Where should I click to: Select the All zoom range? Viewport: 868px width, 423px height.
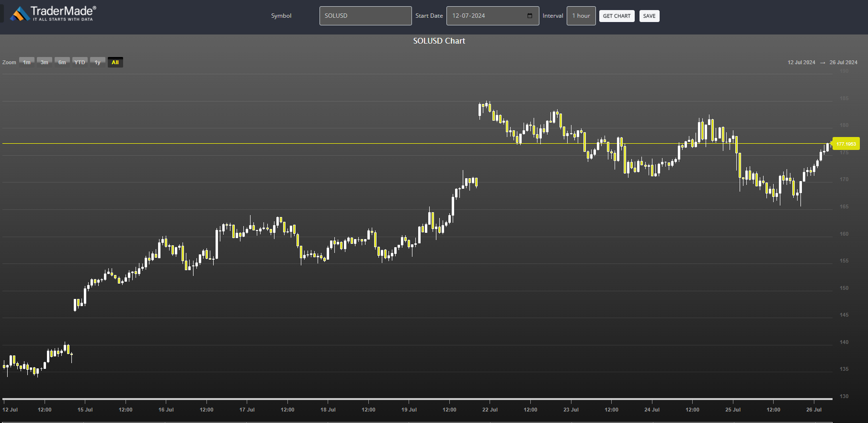pyautogui.click(x=115, y=62)
